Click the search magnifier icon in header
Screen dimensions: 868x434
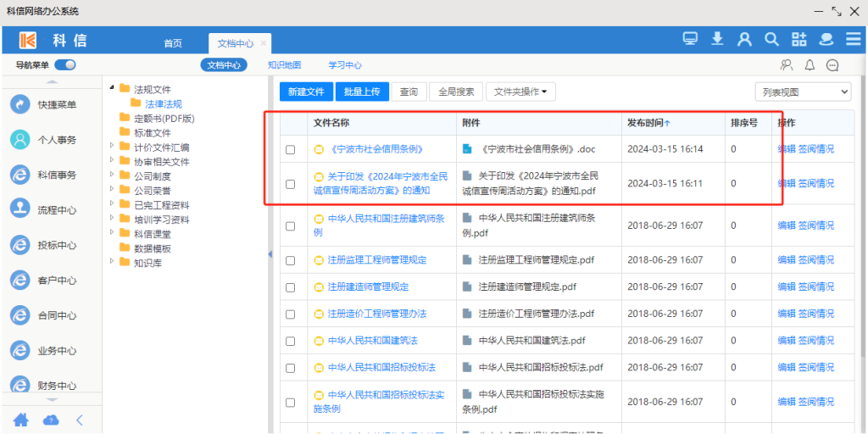tap(771, 39)
